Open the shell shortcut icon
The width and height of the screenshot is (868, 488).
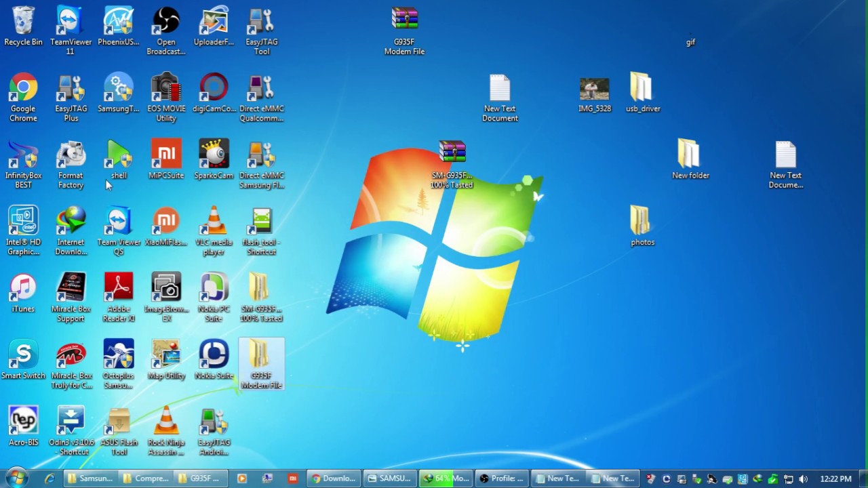(118, 160)
